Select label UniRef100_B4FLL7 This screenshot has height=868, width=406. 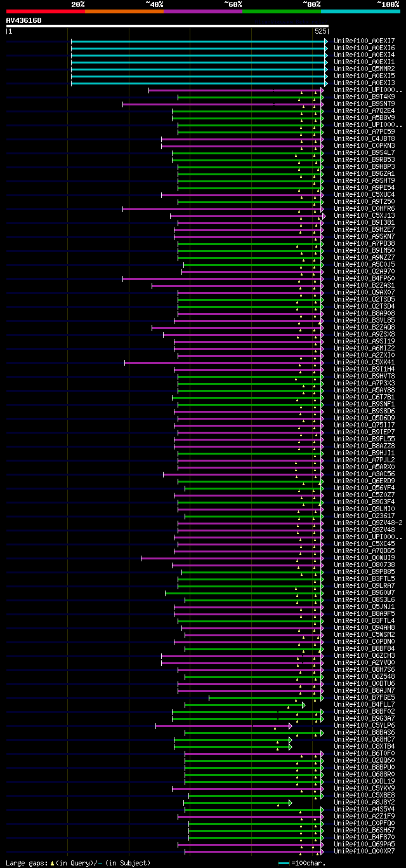coord(364,704)
